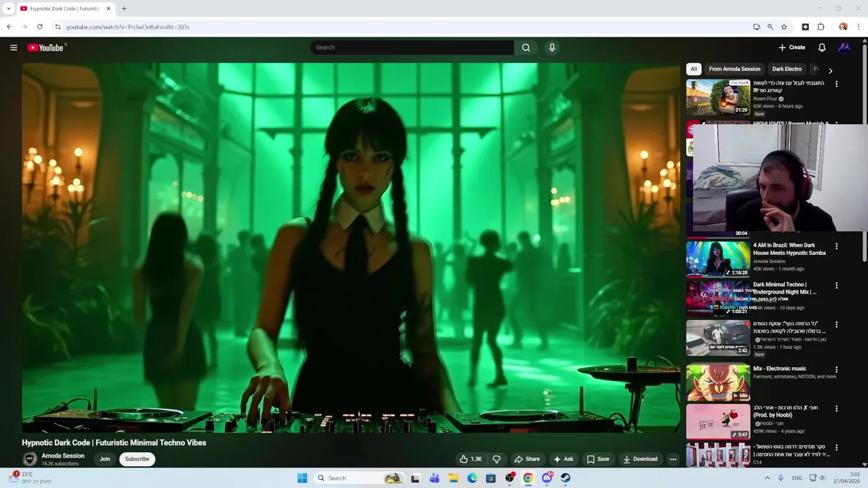Launch Steam from the taskbar
Viewport: 868px width, 488px height.
566,478
